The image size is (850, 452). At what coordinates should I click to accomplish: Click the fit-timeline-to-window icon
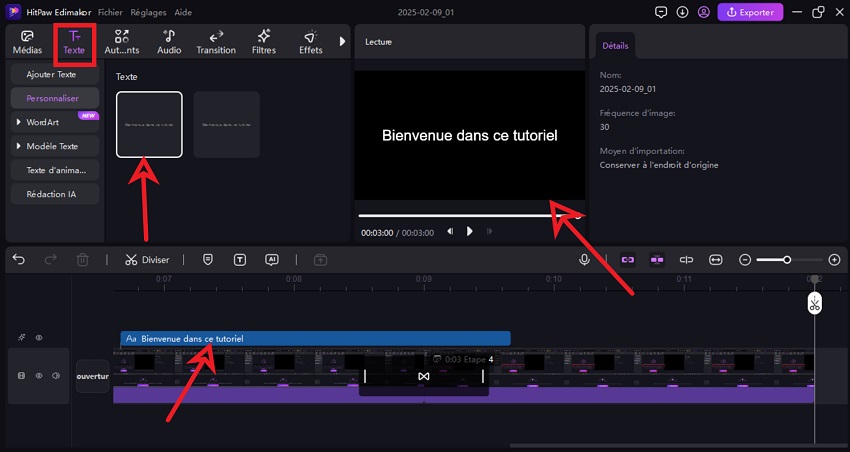(x=716, y=259)
